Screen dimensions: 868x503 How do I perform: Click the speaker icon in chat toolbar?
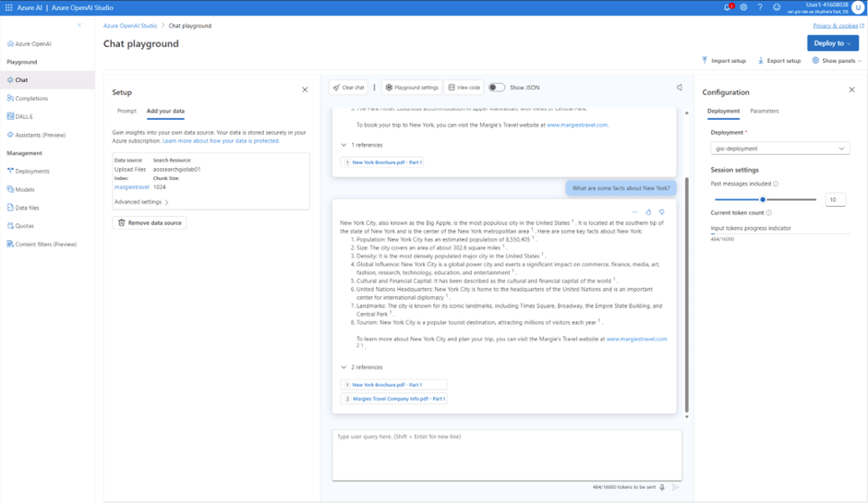pyautogui.click(x=679, y=88)
